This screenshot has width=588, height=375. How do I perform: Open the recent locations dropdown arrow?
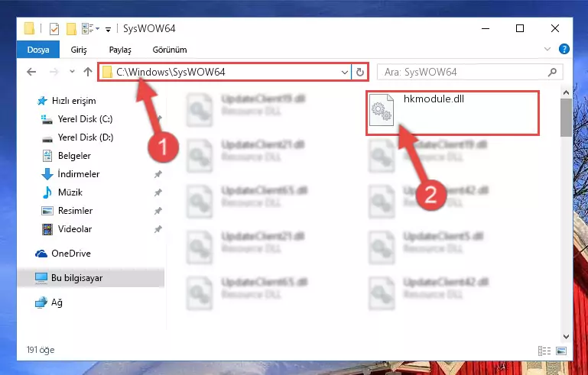tap(72, 72)
